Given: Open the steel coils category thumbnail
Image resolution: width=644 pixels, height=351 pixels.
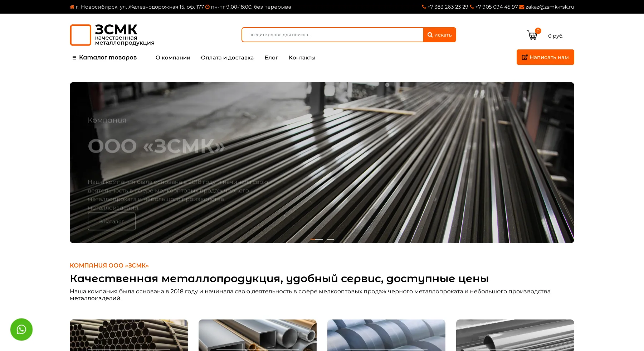Looking at the screenshot, I should click(386, 335).
